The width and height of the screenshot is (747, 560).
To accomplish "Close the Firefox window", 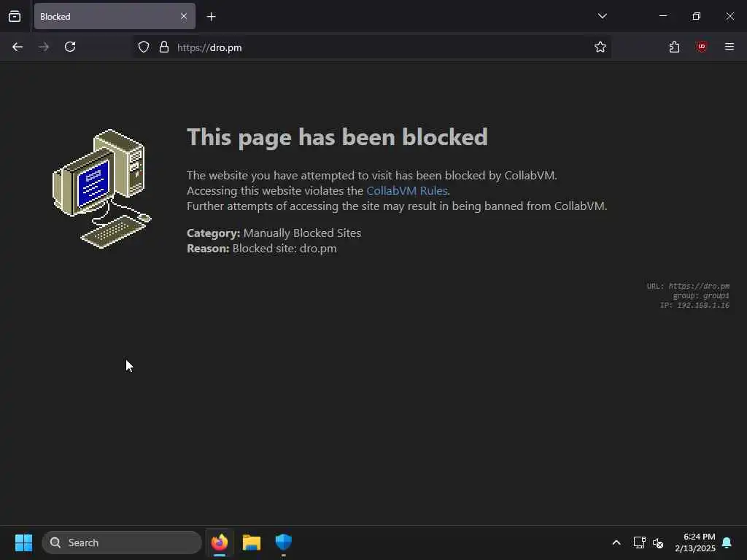I will (729, 16).
